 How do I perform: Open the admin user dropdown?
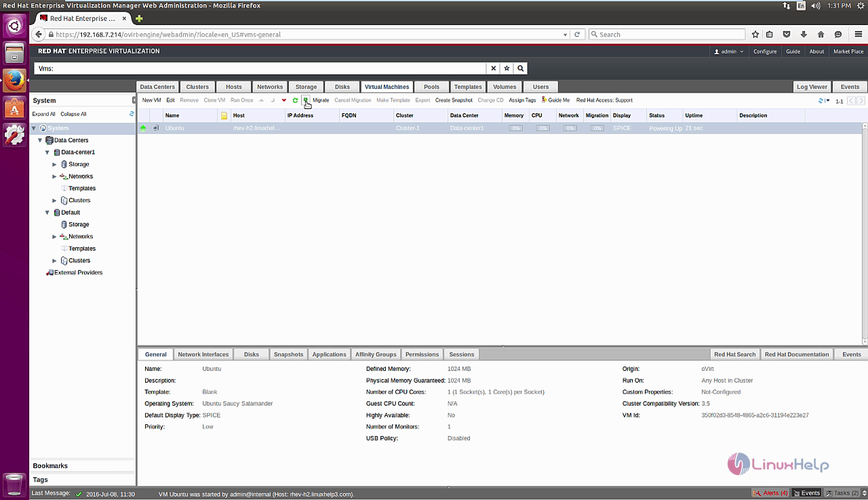click(729, 51)
